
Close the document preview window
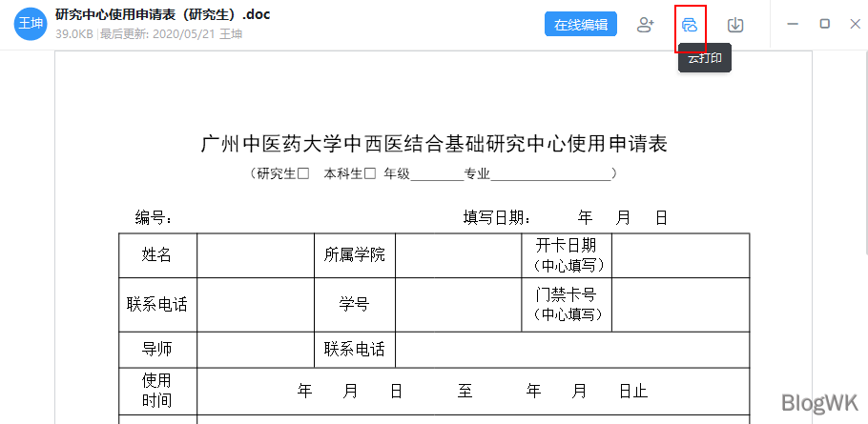pyautogui.click(x=855, y=24)
